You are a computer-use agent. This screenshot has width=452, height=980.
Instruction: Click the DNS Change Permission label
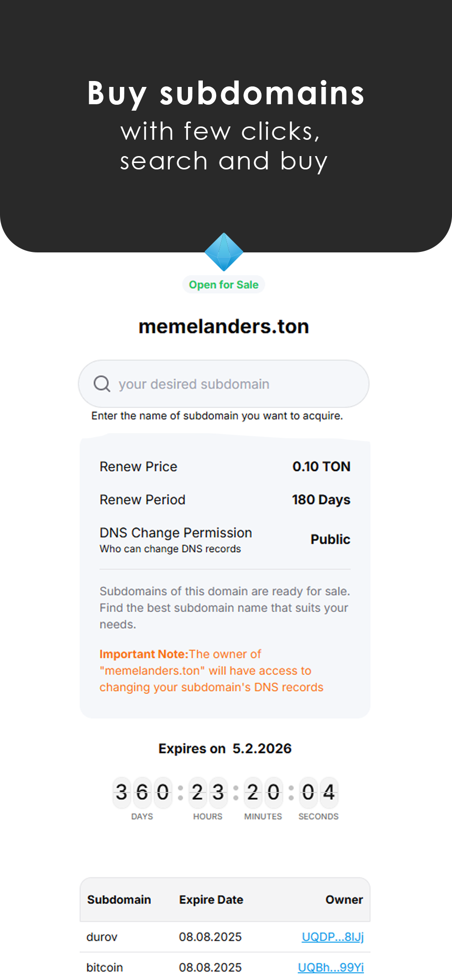[176, 532]
